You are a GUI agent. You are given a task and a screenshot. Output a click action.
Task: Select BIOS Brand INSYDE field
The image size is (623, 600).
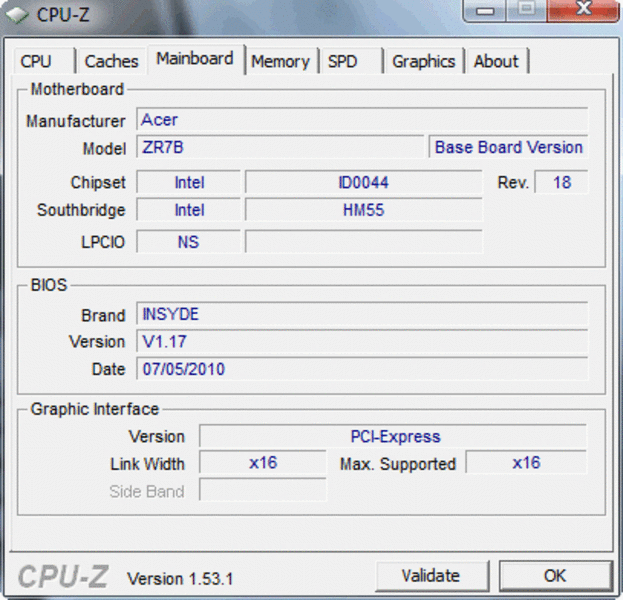[362, 314]
